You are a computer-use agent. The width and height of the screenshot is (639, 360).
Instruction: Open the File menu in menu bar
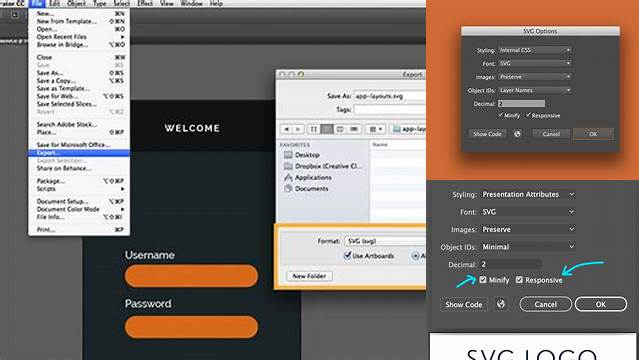click(x=37, y=4)
